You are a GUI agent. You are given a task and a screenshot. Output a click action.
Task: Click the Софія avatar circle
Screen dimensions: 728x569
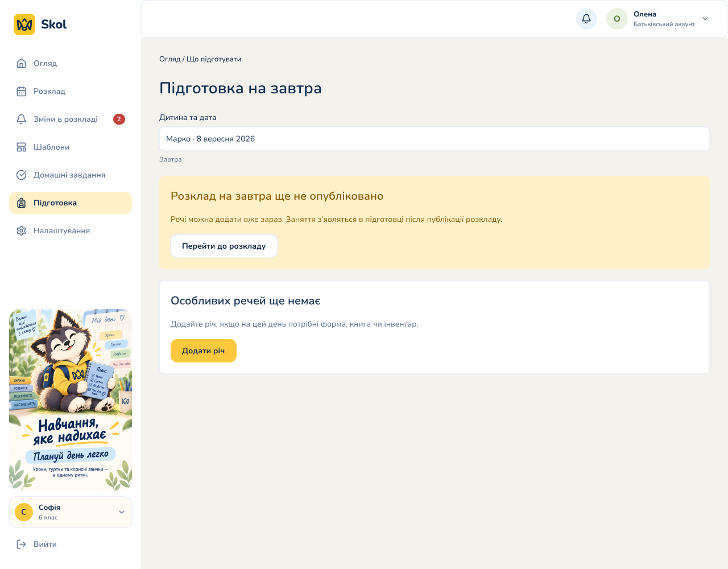24,512
